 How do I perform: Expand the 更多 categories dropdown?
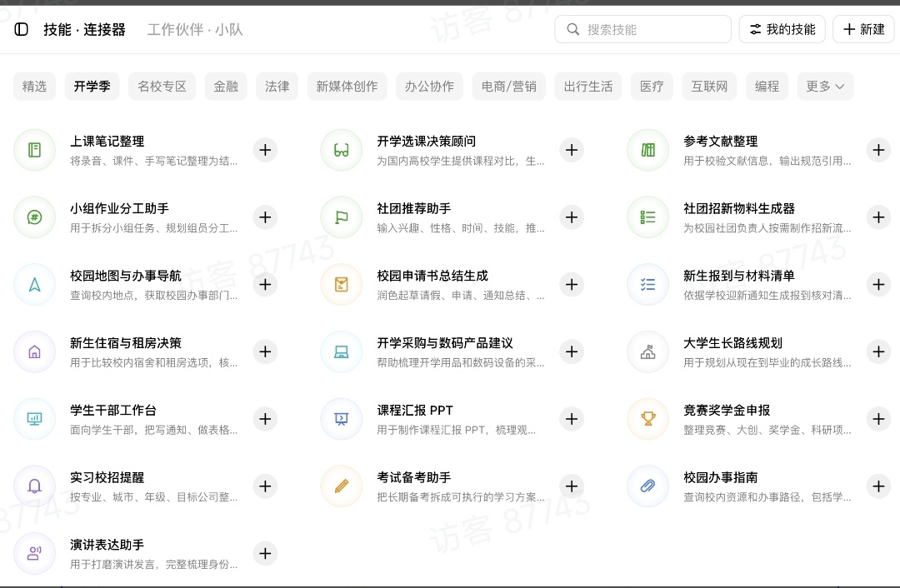tap(825, 86)
